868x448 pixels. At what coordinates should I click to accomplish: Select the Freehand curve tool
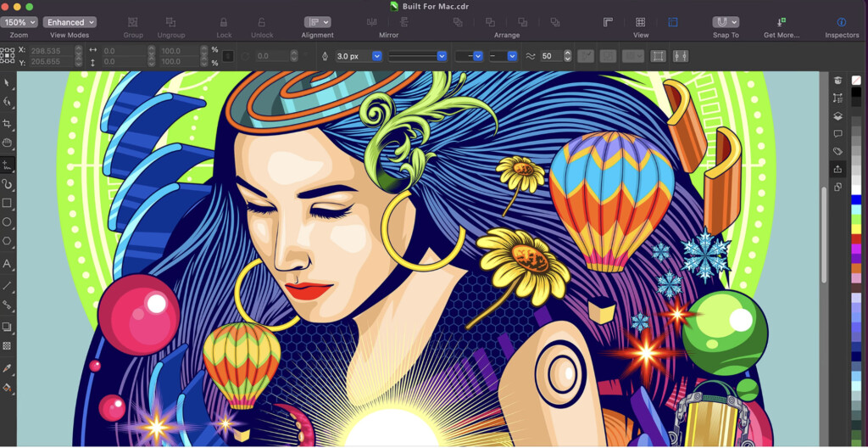tap(7, 164)
